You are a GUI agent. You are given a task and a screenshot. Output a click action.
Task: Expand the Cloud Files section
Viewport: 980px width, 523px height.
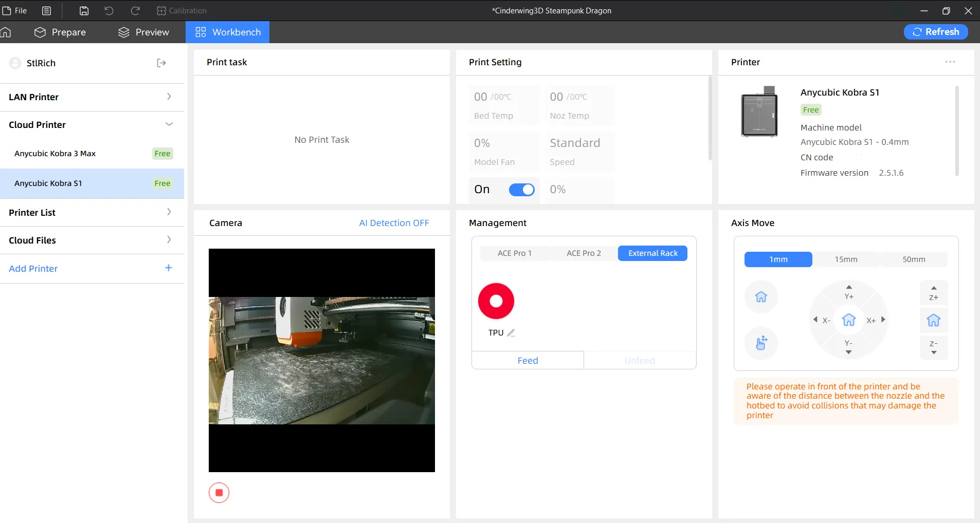[92, 240]
